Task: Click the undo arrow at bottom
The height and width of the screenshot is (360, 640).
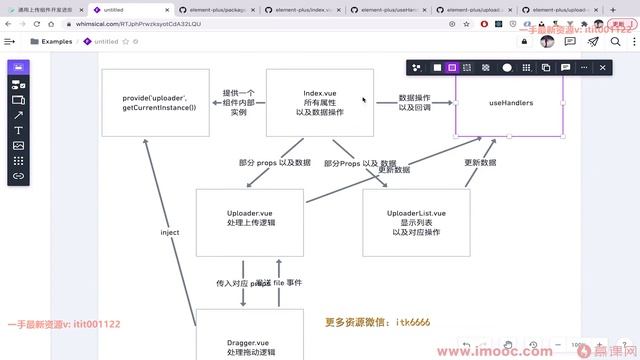Action: coord(466,345)
